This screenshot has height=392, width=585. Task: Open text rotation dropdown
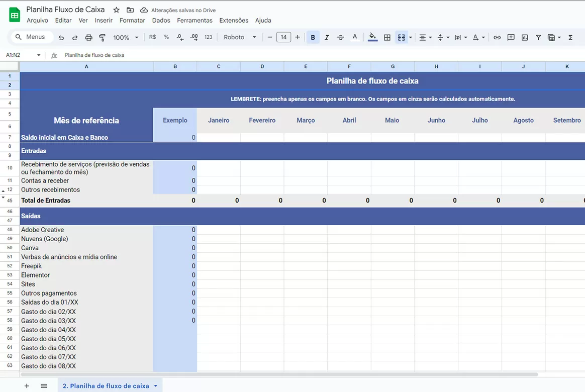pos(478,37)
